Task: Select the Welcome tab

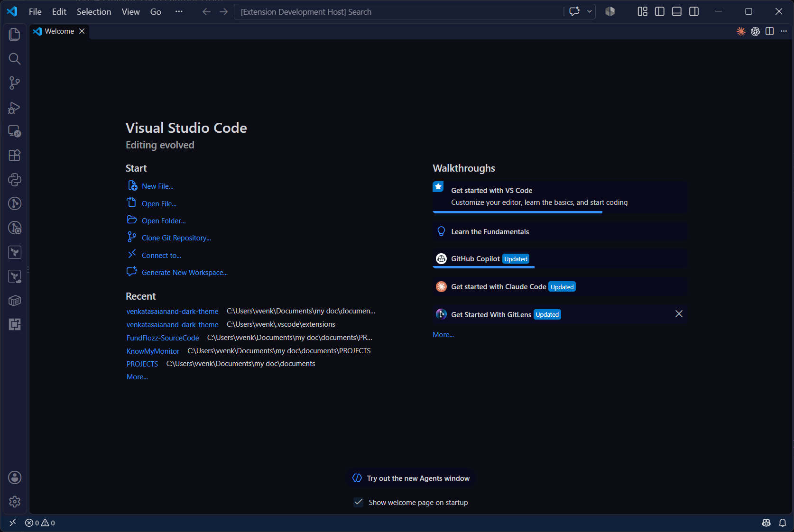Action: pyautogui.click(x=59, y=31)
